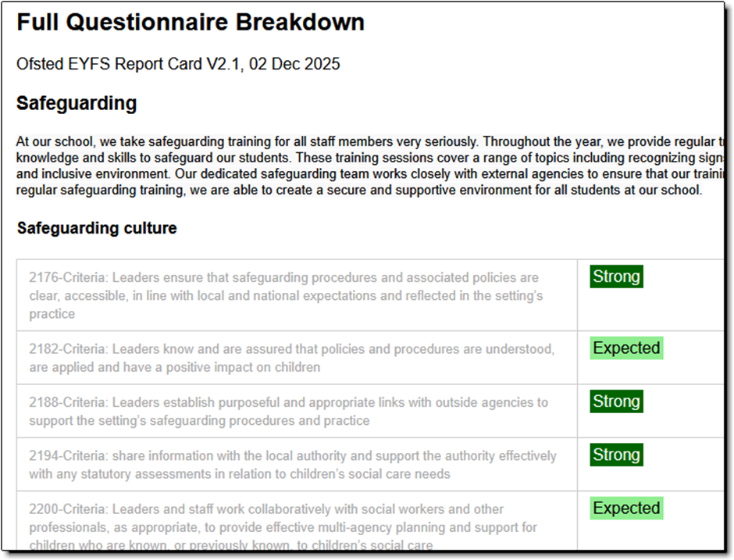Select criteria 2188 about outside agency links

288,412
